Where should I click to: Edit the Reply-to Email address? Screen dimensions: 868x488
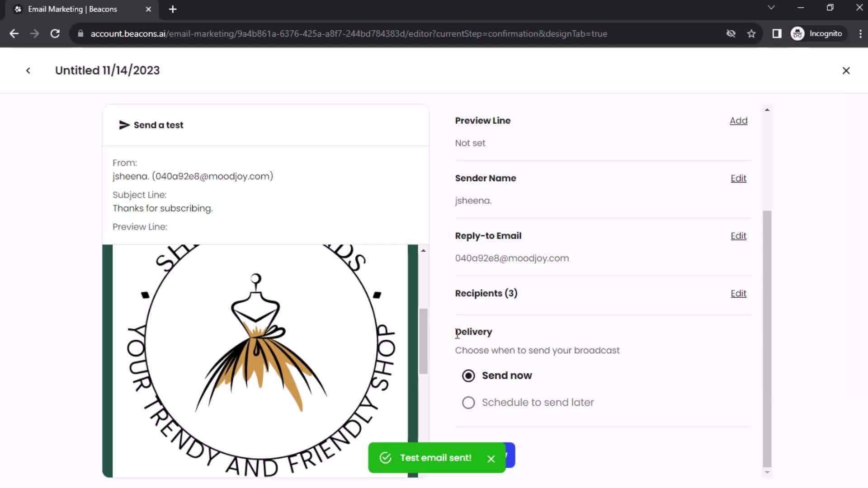(739, 235)
